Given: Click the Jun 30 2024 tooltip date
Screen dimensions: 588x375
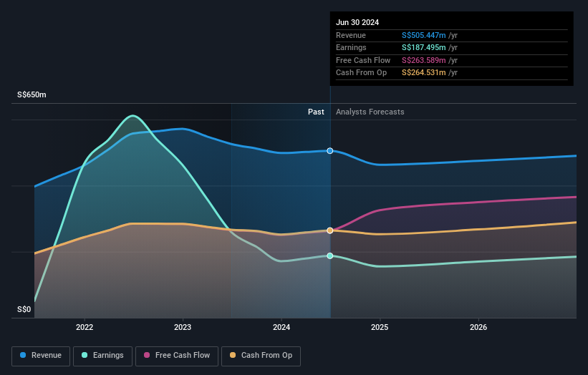Looking at the screenshot, I should click(357, 22).
